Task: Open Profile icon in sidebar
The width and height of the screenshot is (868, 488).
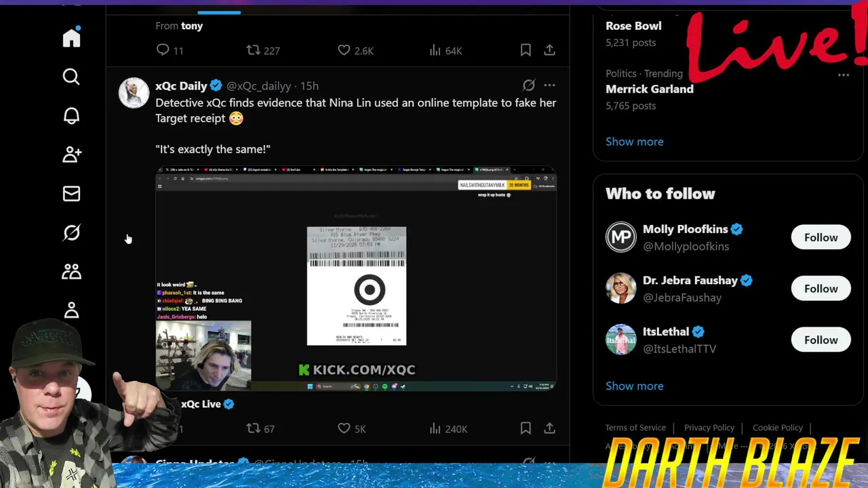Action: tap(71, 310)
